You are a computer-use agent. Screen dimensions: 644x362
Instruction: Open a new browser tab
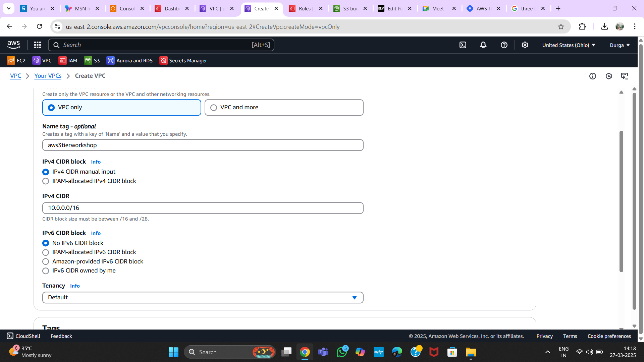558,8
